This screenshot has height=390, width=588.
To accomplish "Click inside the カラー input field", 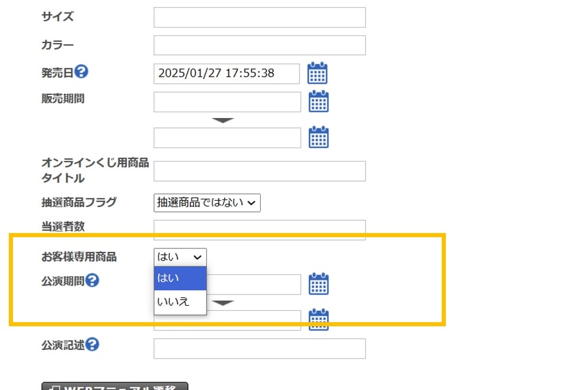I will (259, 45).
